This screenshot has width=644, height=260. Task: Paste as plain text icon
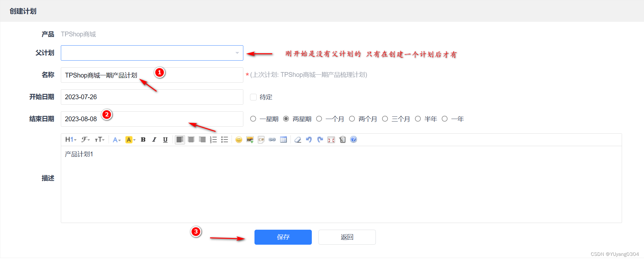pyautogui.click(x=342, y=140)
